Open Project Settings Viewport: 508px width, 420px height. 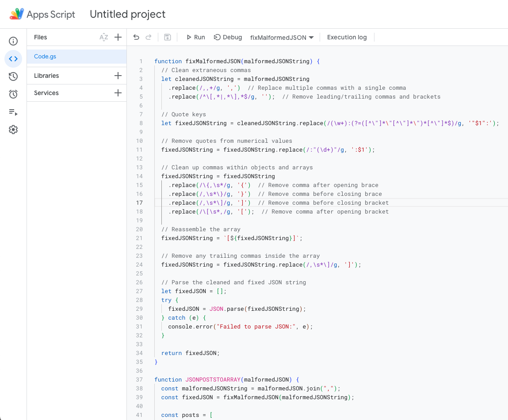pos(13,129)
